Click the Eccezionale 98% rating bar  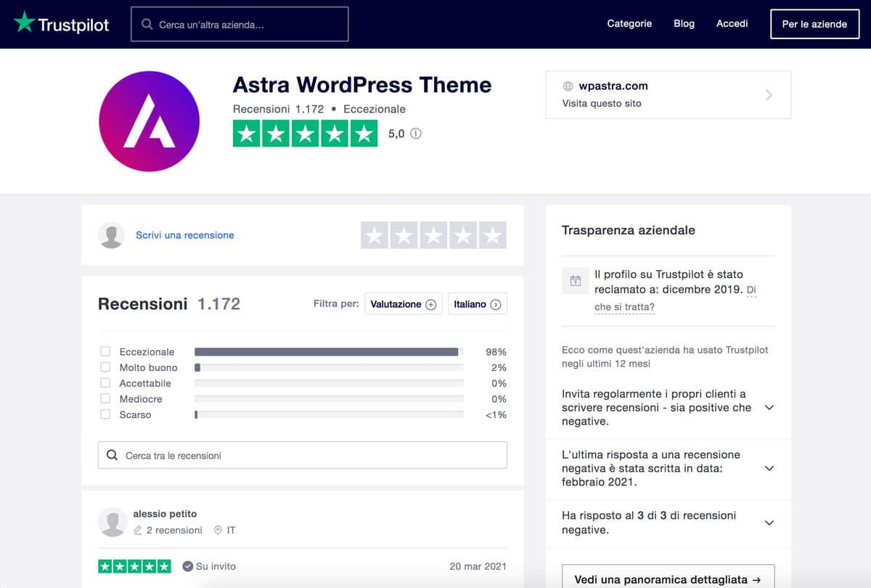[329, 351]
